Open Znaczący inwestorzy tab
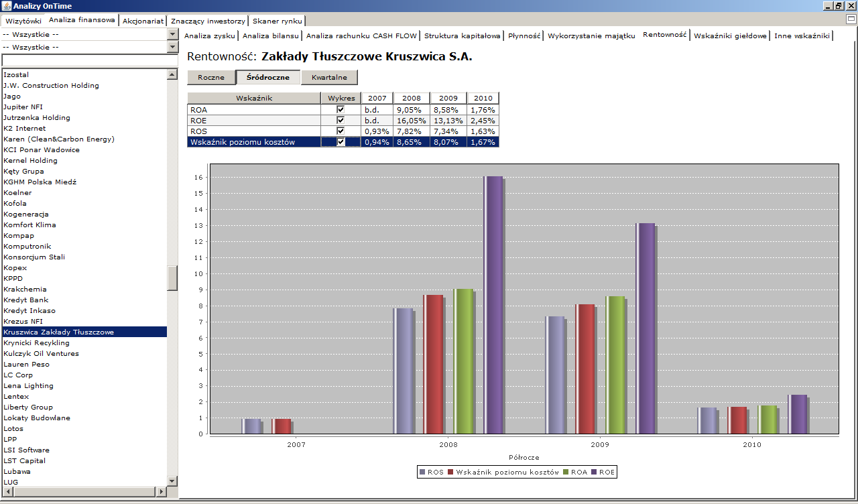This screenshot has height=504, width=858. (208, 21)
